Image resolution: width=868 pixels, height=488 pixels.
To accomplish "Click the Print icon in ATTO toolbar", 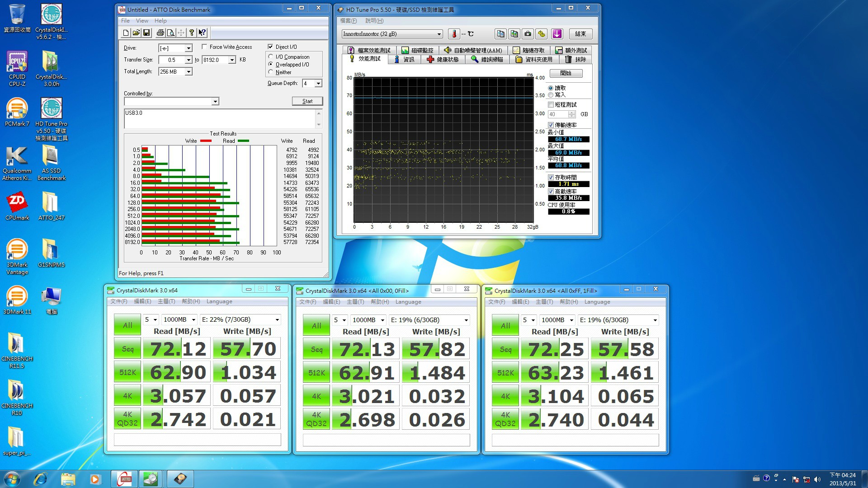I will point(160,33).
